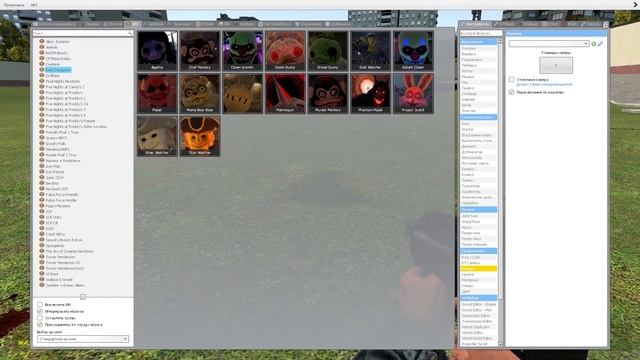The width and height of the screenshot is (640, 360).
Task: Select the Chef Monkey NPC icon
Action: [200, 51]
